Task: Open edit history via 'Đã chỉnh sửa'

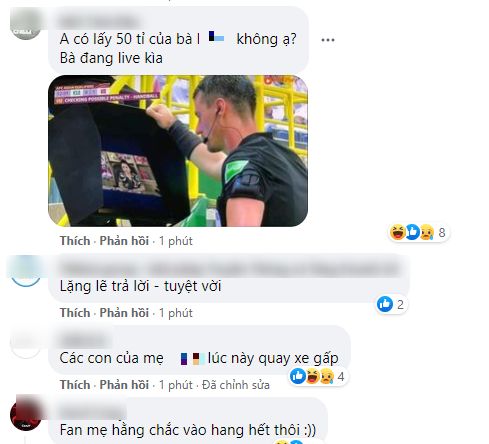Action: pyautogui.click(x=236, y=385)
